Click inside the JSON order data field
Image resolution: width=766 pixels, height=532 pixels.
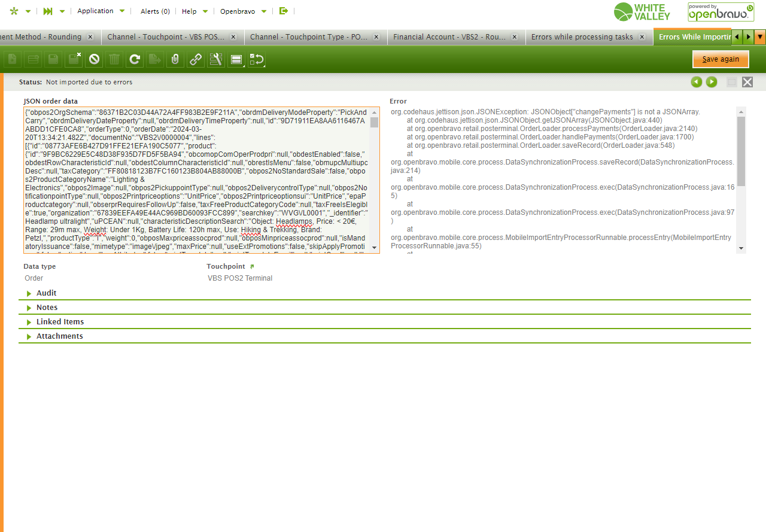coord(196,180)
